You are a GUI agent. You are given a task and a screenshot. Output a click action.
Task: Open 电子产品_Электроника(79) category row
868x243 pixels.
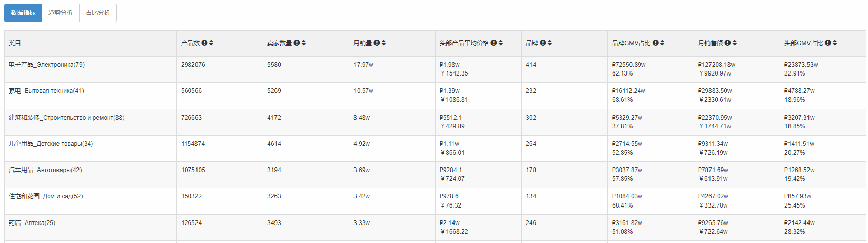47,65
